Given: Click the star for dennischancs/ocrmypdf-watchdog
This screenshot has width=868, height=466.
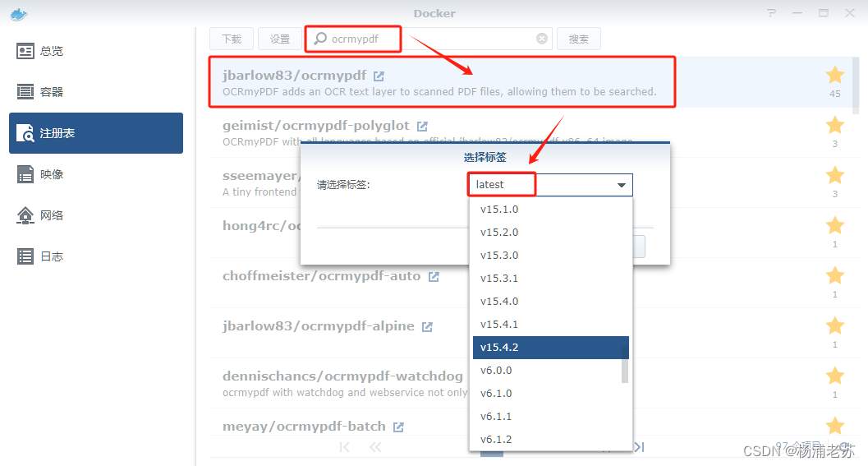Looking at the screenshot, I should click(835, 376).
